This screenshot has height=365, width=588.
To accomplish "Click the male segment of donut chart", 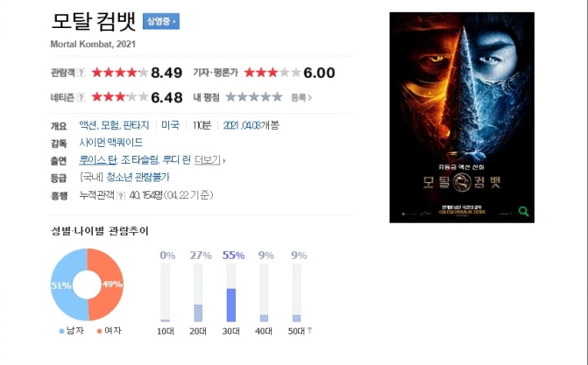I will (x=67, y=284).
